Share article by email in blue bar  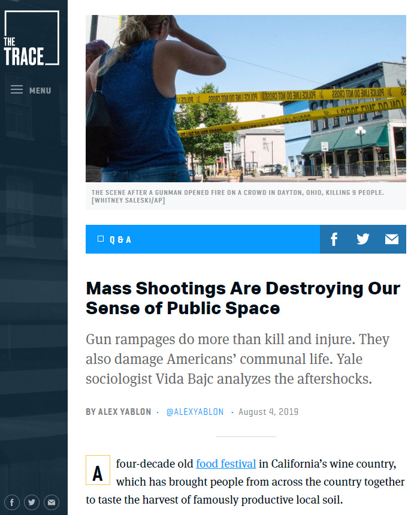(x=392, y=239)
